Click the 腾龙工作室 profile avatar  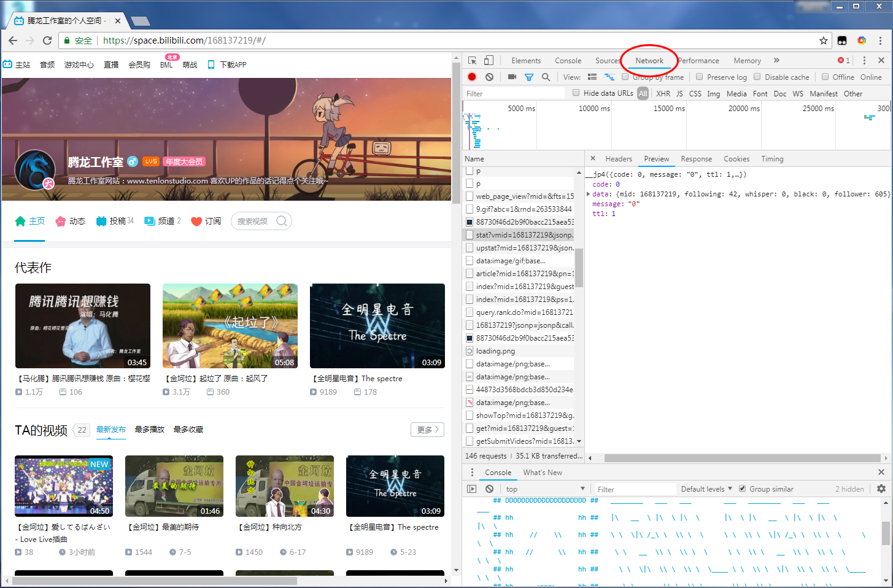pyautogui.click(x=35, y=169)
